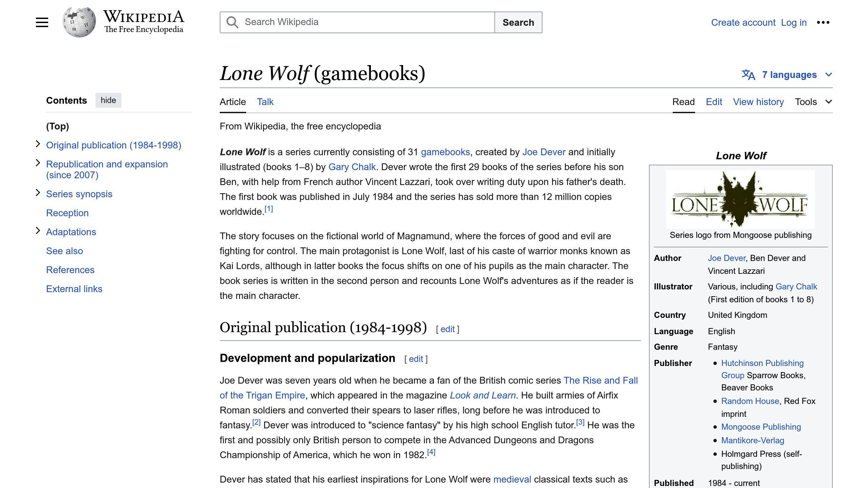Open the Look and Learn link
This screenshot has width=868, height=488.
[x=483, y=395]
